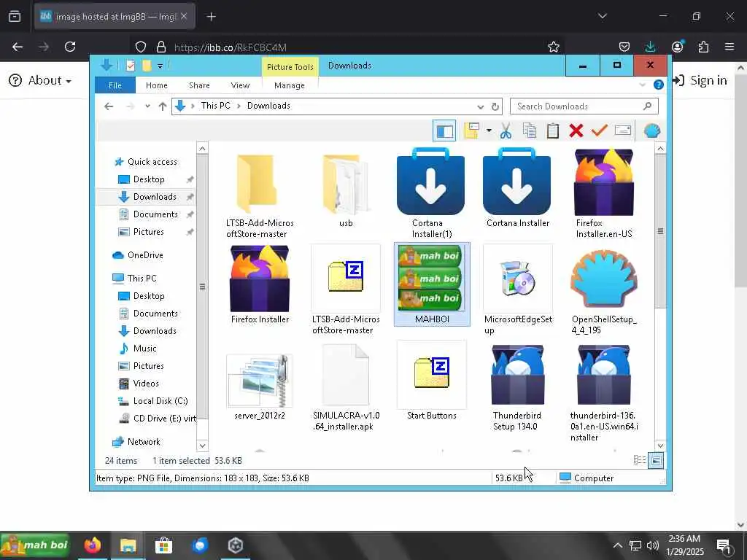Select the SIMULACRA-v1.0.64_installer.apk file

click(346, 388)
